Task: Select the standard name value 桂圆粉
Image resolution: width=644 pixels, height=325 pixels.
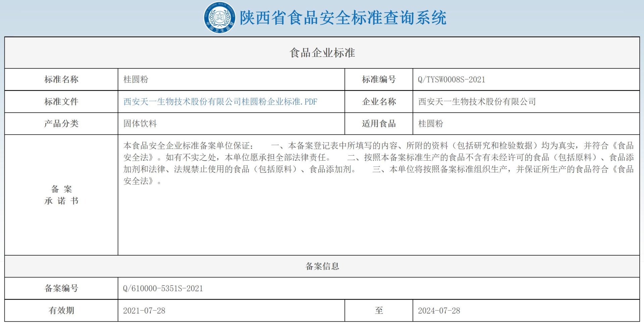Action: [x=136, y=79]
